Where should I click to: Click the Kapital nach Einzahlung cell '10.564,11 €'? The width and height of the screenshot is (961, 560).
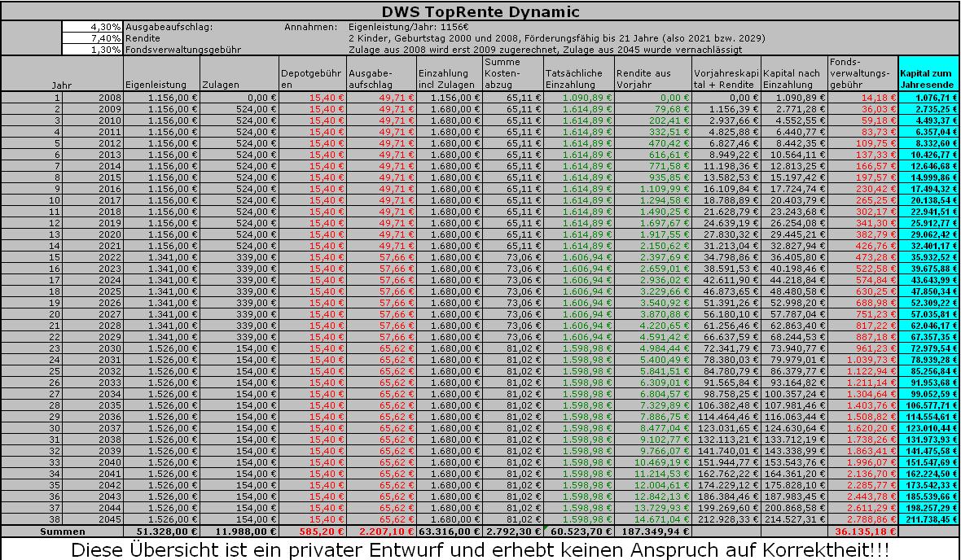coord(795,155)
